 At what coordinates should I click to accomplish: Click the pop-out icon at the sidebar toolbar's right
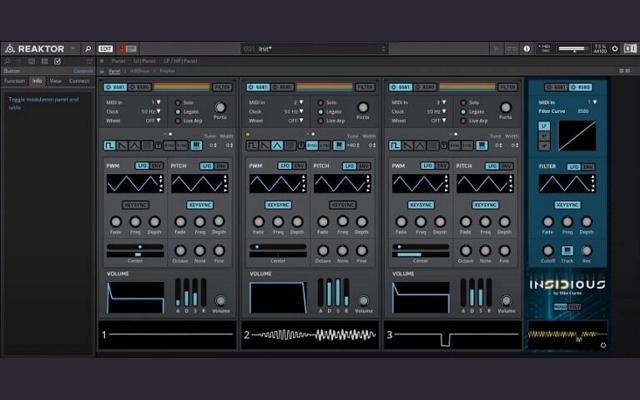pos(89,61)
